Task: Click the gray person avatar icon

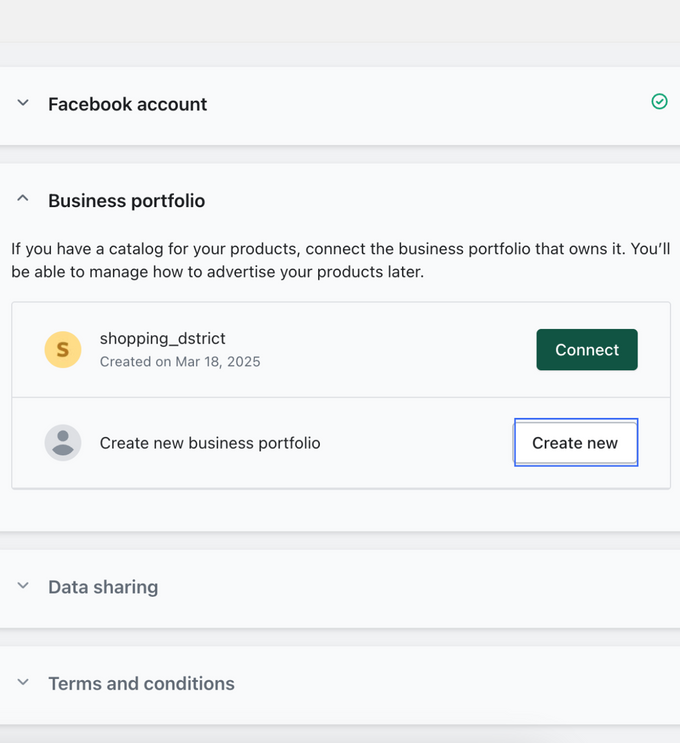Action: pyautogui.click(x=63, y=442)
